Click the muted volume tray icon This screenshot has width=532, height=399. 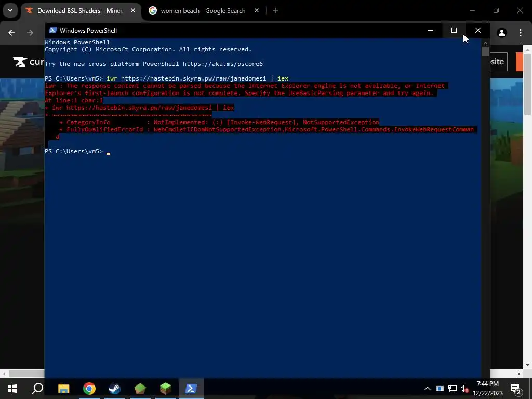[464, 389]
